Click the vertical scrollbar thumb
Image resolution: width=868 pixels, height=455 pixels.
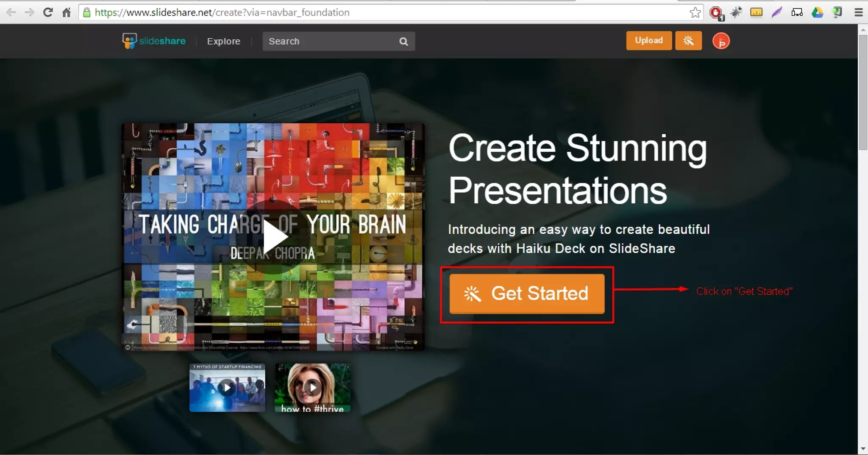(863, 92)
